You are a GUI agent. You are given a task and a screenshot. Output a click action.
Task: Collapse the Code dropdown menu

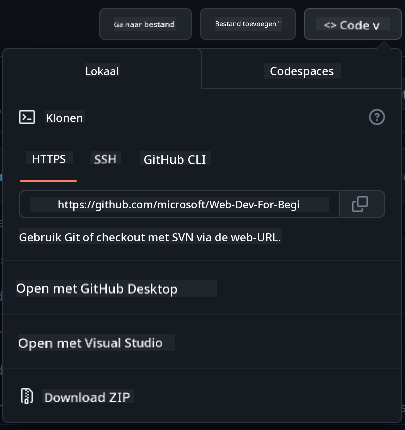(353, 24)
